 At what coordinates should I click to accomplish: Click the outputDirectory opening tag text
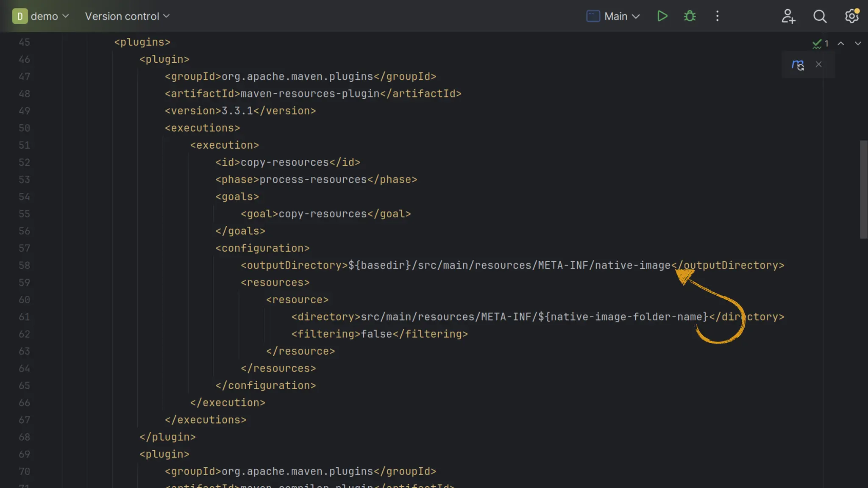tap(294, 265)
